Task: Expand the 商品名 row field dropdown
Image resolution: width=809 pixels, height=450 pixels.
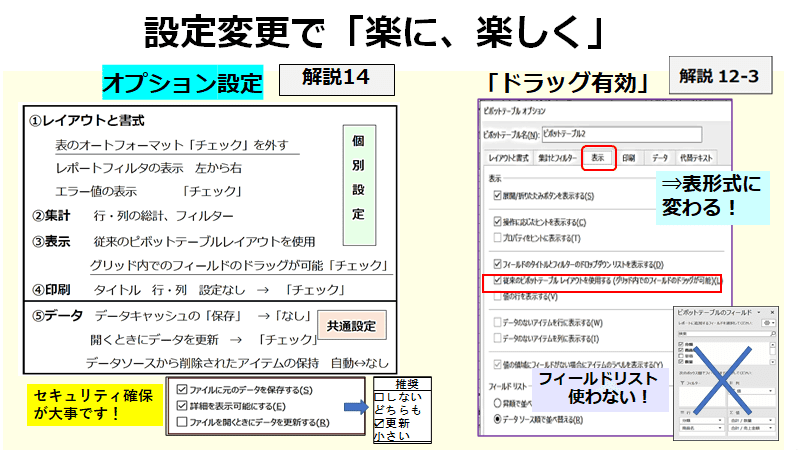Action: (720, 428)
